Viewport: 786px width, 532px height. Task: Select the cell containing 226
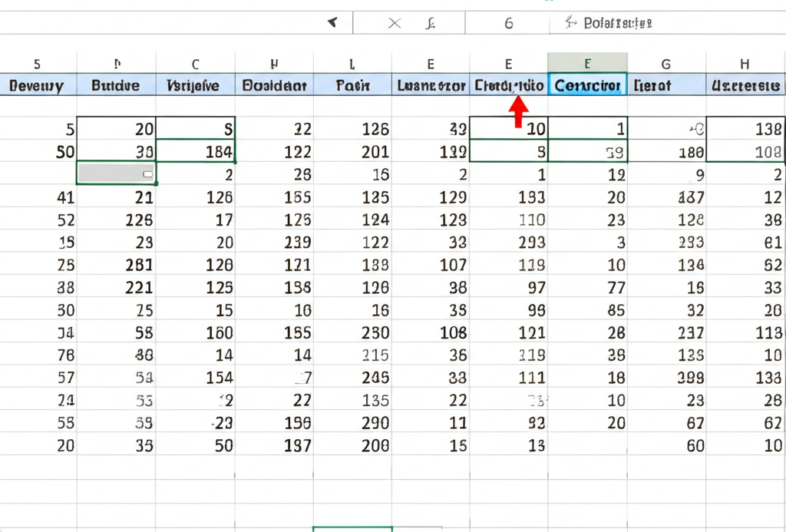point(117,220)
